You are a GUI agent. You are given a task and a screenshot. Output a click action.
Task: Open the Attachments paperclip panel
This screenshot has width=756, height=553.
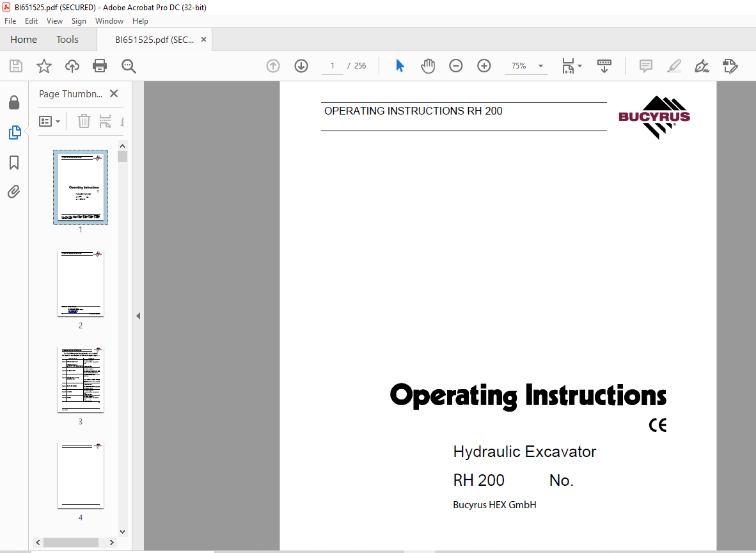[14, 191]
